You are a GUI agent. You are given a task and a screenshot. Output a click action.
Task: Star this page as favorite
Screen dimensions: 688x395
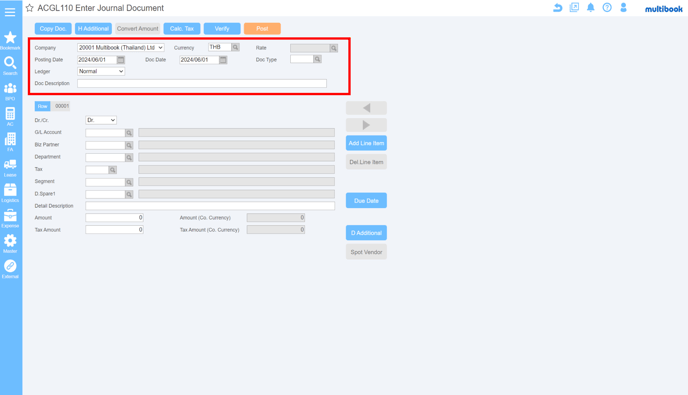(x=29, y=8)
